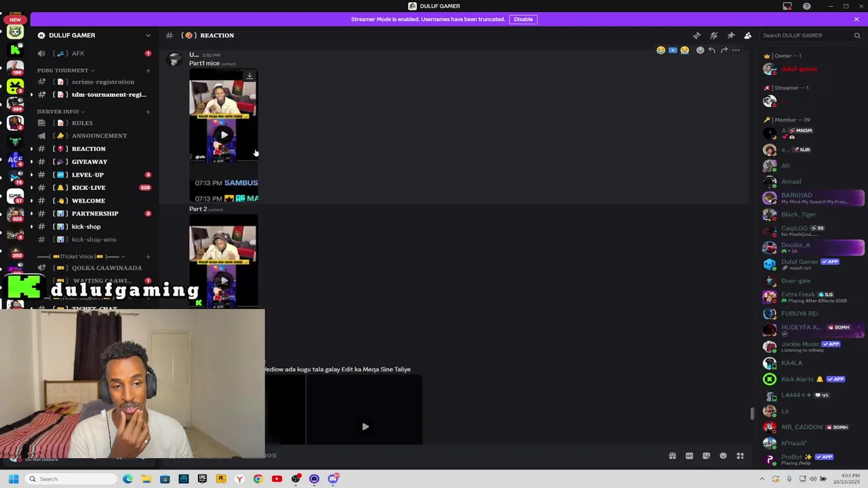Open apps launcher icon in message bar
The width and height of the screenshot is (868, 488).
[x=740, y=456]
